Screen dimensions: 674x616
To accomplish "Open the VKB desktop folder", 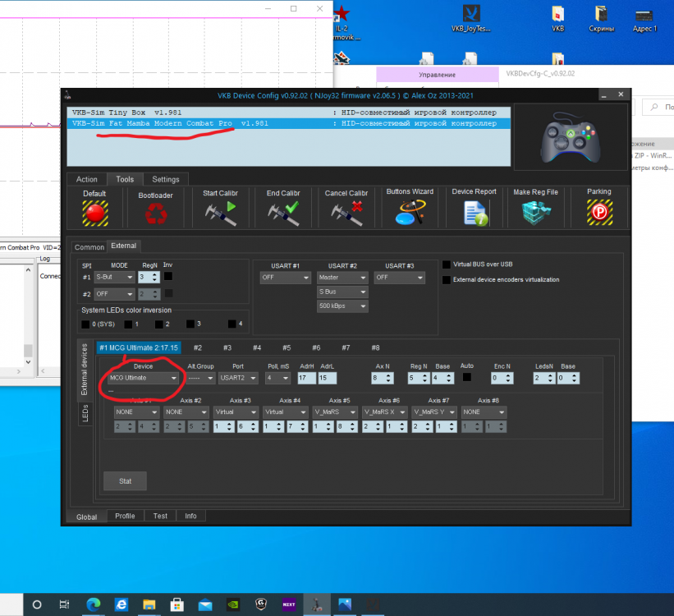I will point(558,18).
